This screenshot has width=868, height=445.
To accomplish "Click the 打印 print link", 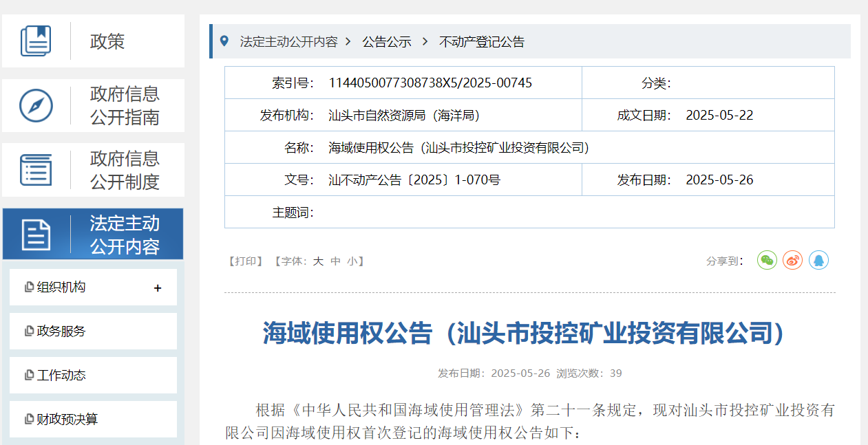I will (246, 261).
